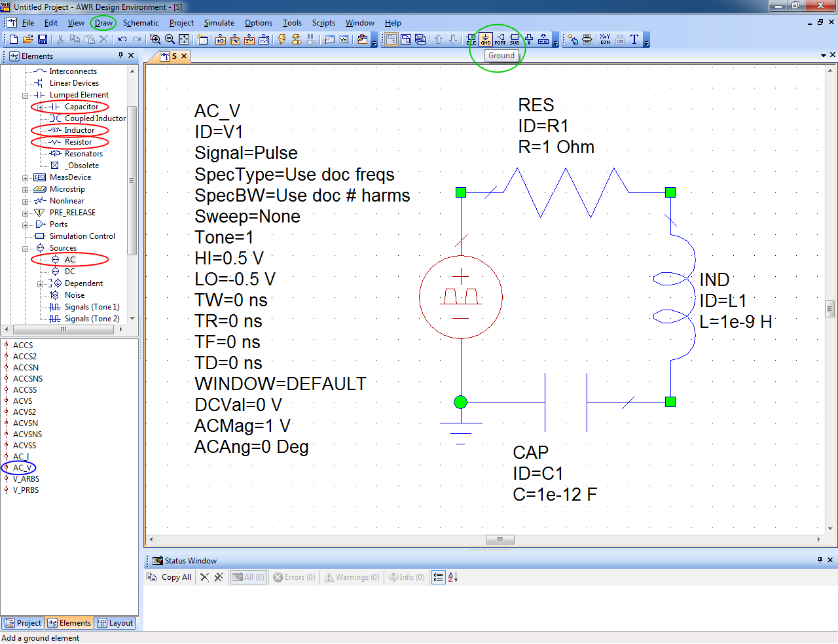
Task: Switch to the Layout tab
Action: coord(115,623)
